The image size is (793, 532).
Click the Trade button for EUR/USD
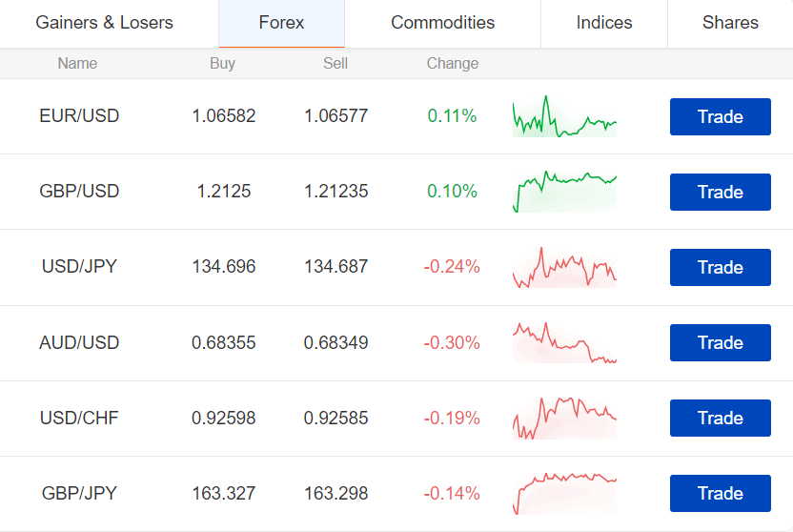click(721, 117)
